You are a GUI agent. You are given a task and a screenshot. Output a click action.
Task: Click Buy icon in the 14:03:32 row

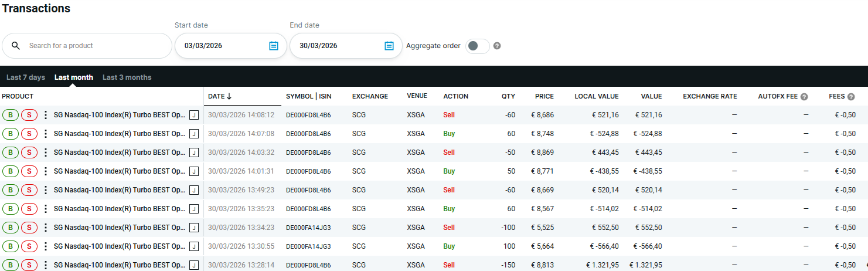[10, 153]
